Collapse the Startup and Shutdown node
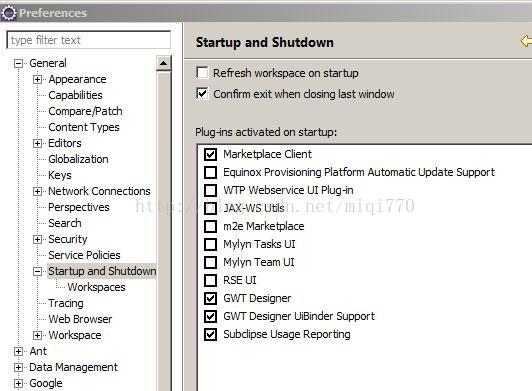 37,271
